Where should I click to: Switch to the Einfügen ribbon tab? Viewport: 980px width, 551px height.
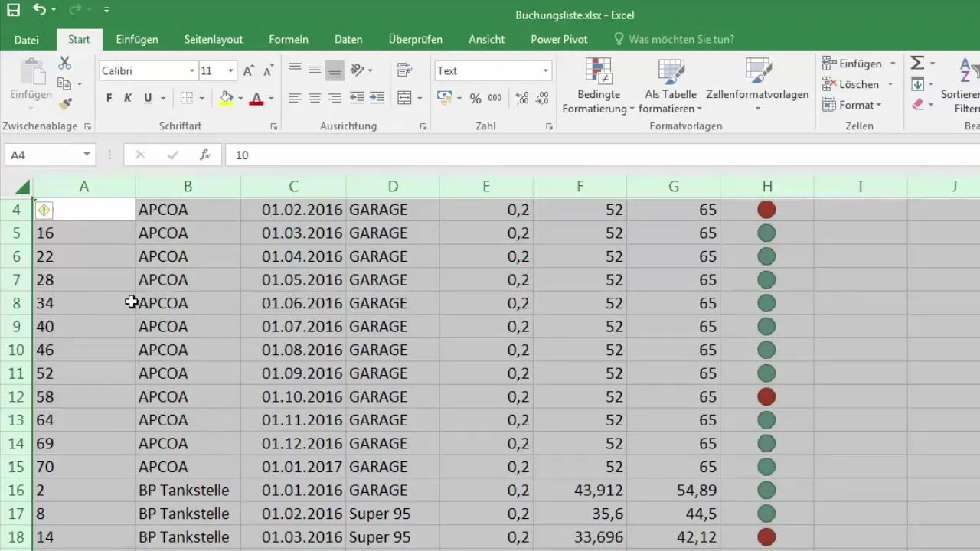[x=137, y=40]
